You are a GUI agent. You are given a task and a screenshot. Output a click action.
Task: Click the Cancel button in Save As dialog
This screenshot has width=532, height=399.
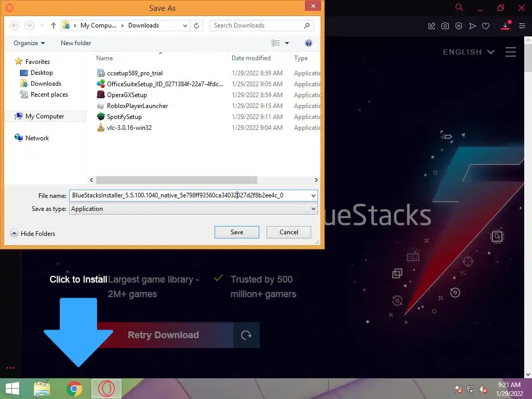tap(289, 232)
